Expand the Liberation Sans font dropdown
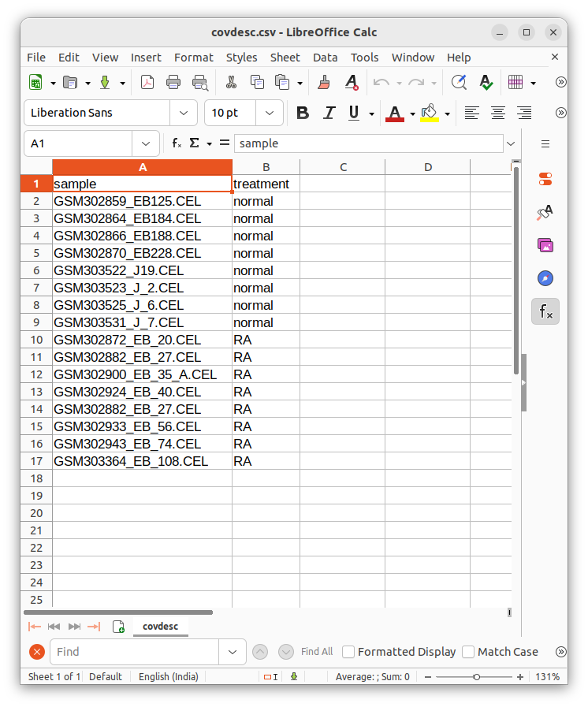Image resolution: width=588 pixels, height=707 pixels. coord(184,113)
